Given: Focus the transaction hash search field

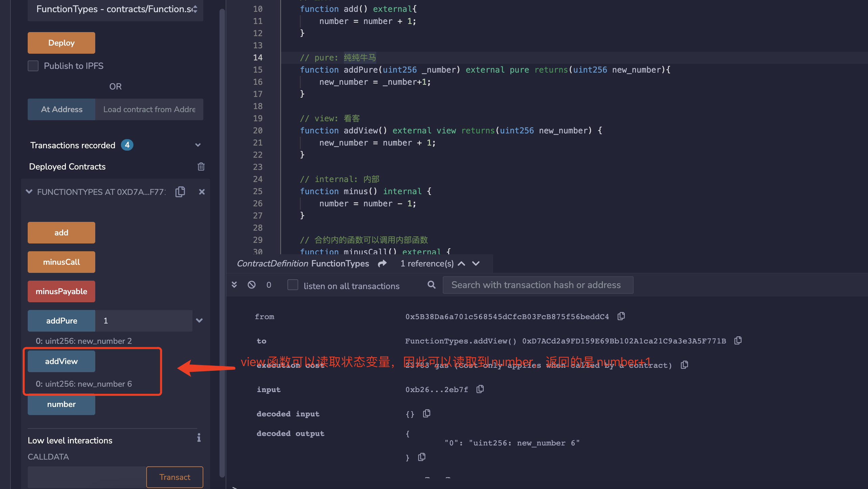Looking at the screenshot, I should click(x=538, y=285).
